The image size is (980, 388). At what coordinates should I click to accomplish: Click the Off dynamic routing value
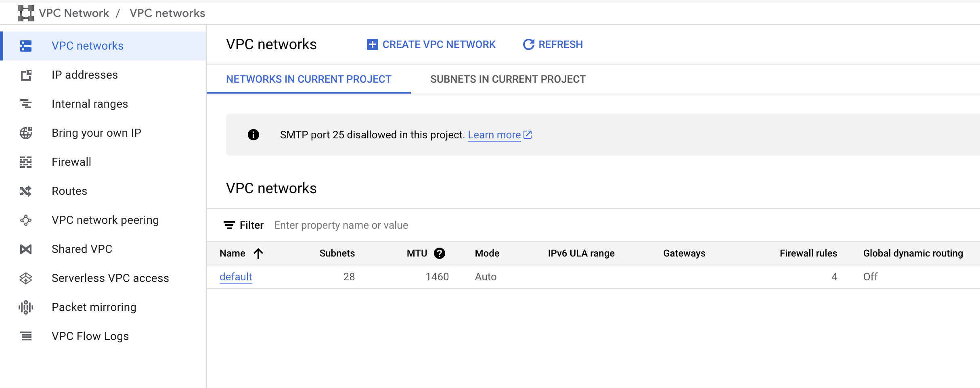[x=870, y=277]
